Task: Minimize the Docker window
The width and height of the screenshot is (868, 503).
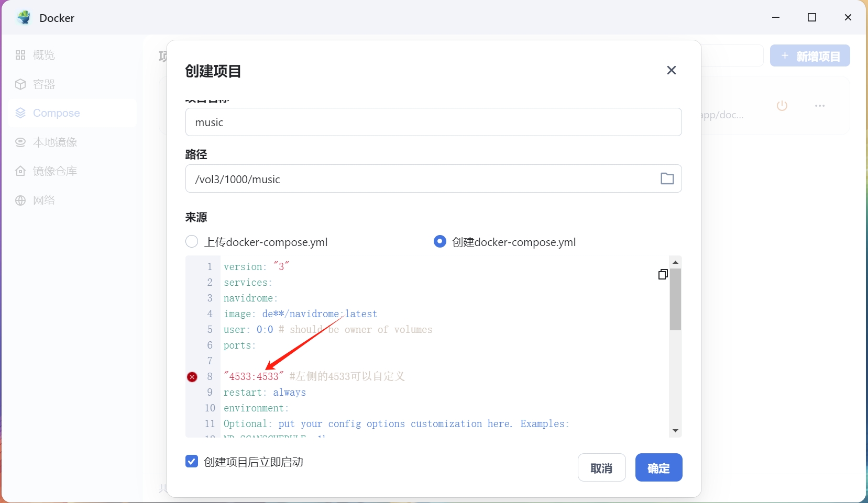Action: pyautogui.click(x=776, y=17)
